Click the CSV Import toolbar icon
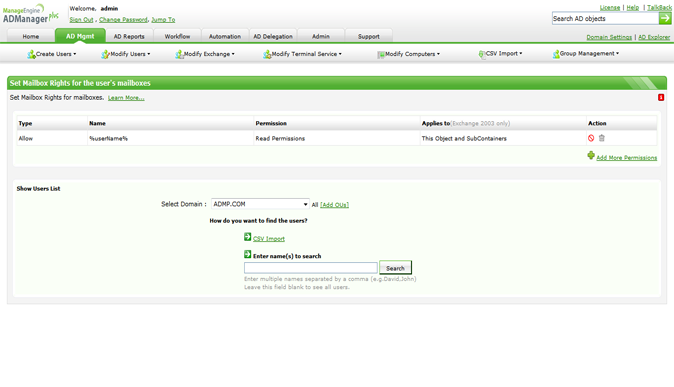This screenshot has width=674, height=387. click(x=481, y=54)
